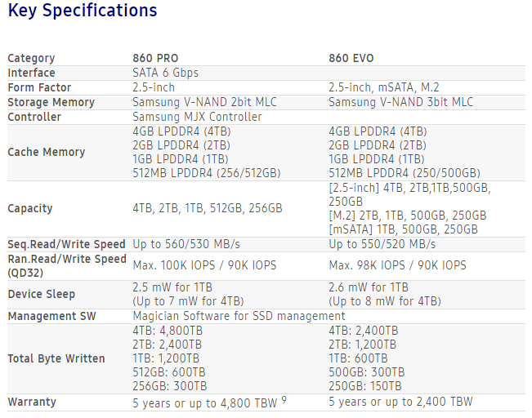
Task: Click the Cache Memory row label
Action: pos(47,152)
